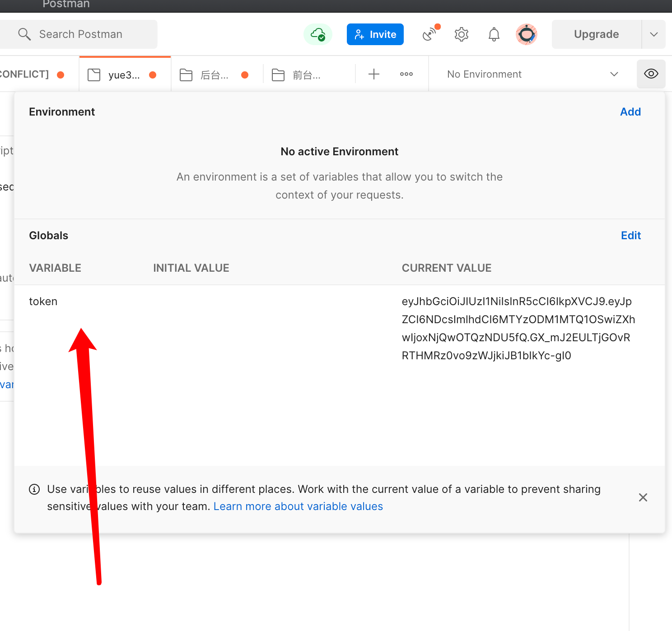Open the settings gear icon
This screenshot has width=672, height=631.
[461, 34]
